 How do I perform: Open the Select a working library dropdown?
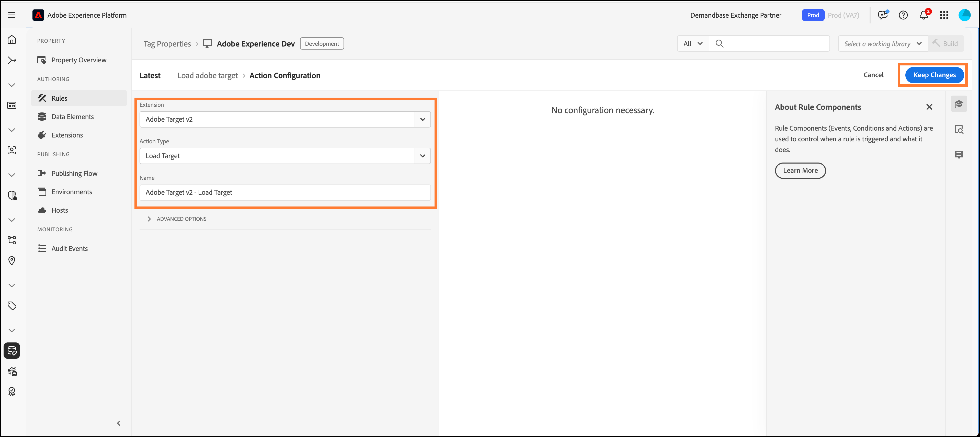[x=883, y=44]
